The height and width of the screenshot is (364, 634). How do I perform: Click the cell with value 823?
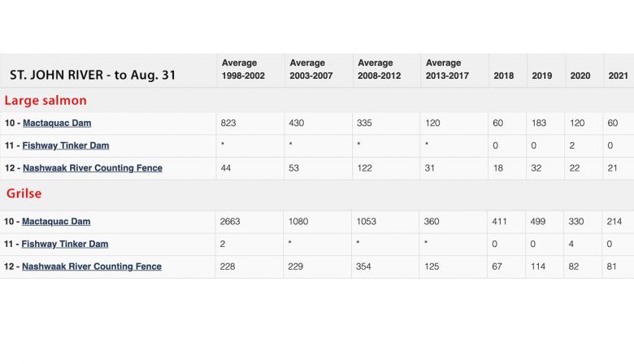(x=228, y=123)
